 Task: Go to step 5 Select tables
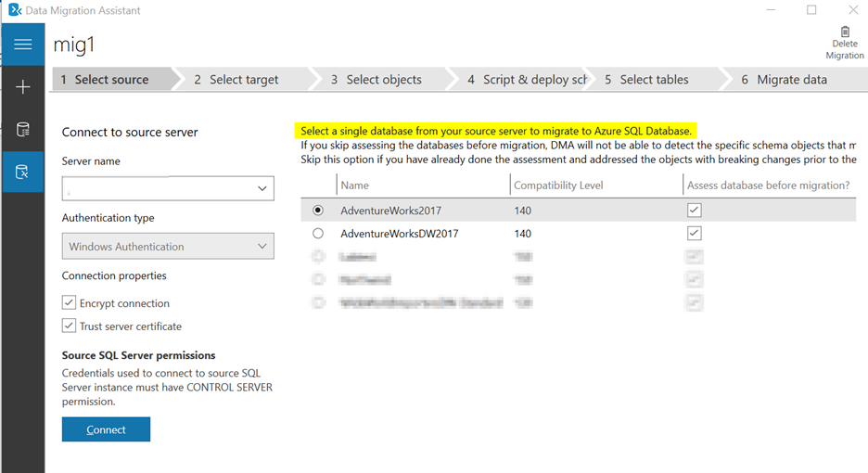point(654,80)
